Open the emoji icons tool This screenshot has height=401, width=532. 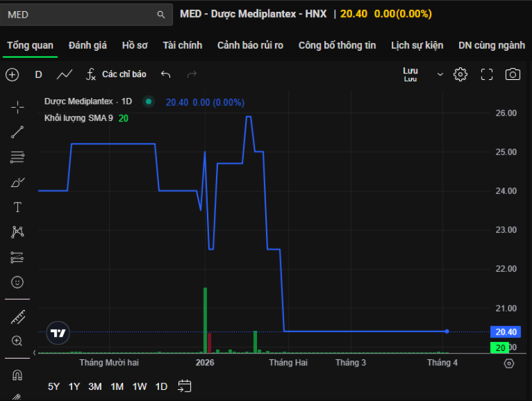coord(17,282)
